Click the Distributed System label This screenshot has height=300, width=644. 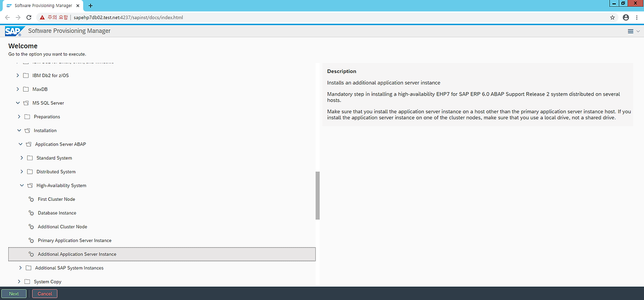coord(56,172)
